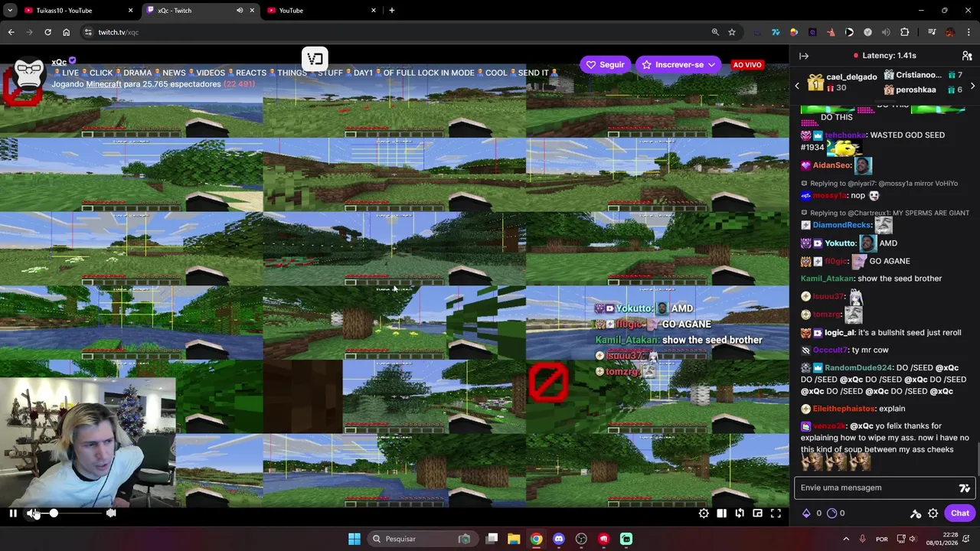
Task: Pause the Twitch stream playback
Action: [13, 514]
